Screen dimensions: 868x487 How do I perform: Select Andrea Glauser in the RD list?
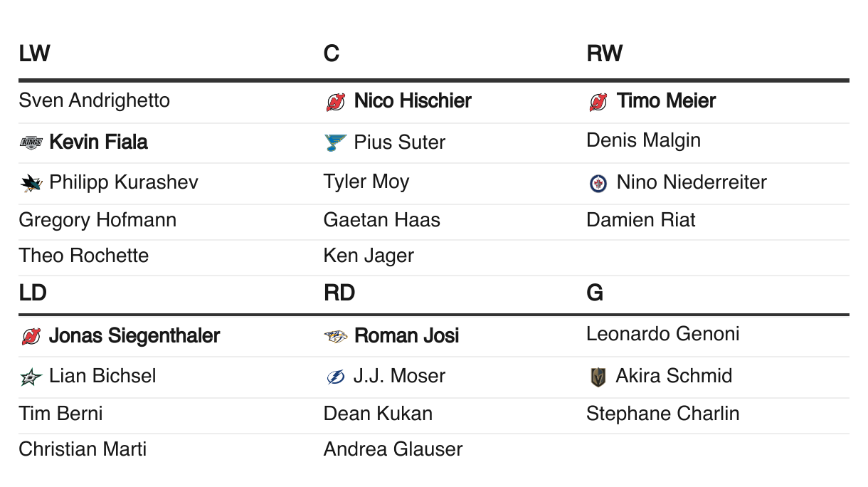tap(393, 449)
